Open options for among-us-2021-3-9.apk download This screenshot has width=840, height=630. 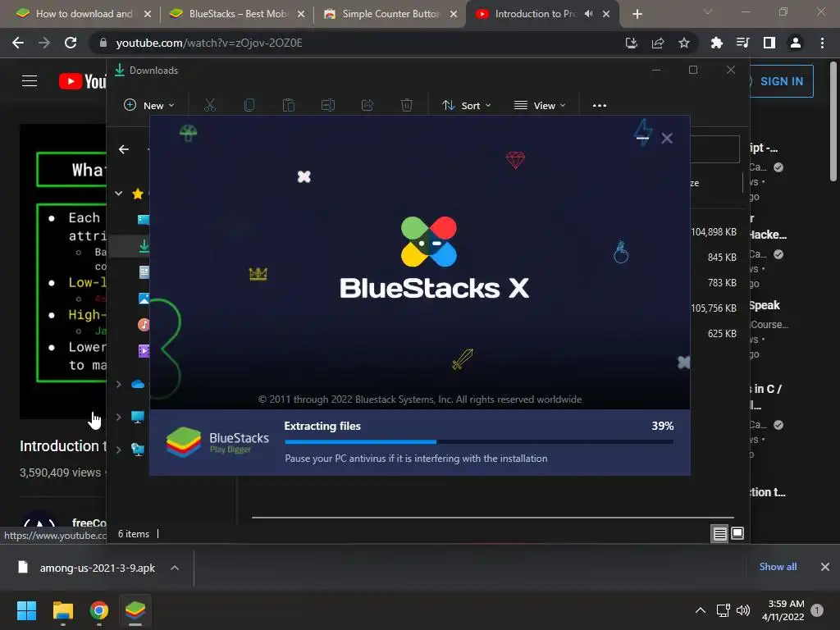tap(175, 568)
